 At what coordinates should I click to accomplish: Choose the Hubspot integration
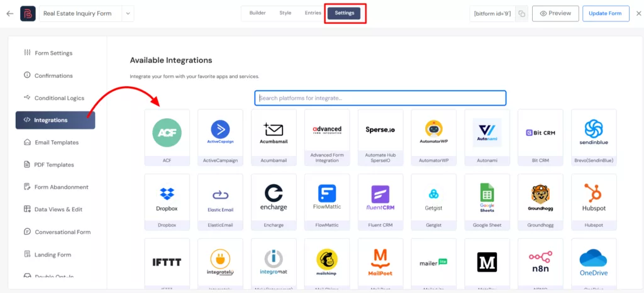click(594, 202)
